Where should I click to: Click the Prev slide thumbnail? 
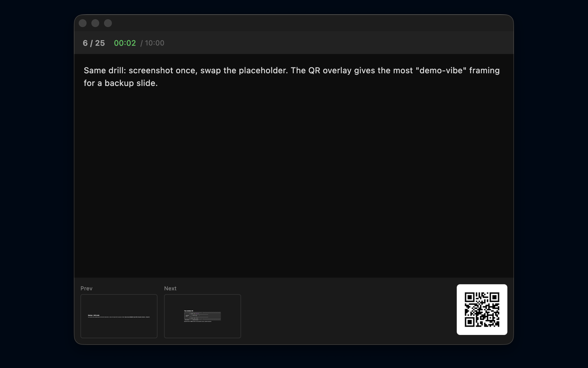click(x=119, y=316)
